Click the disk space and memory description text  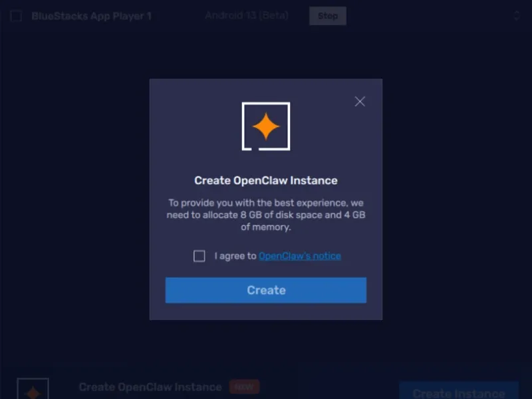coord(265,215)
